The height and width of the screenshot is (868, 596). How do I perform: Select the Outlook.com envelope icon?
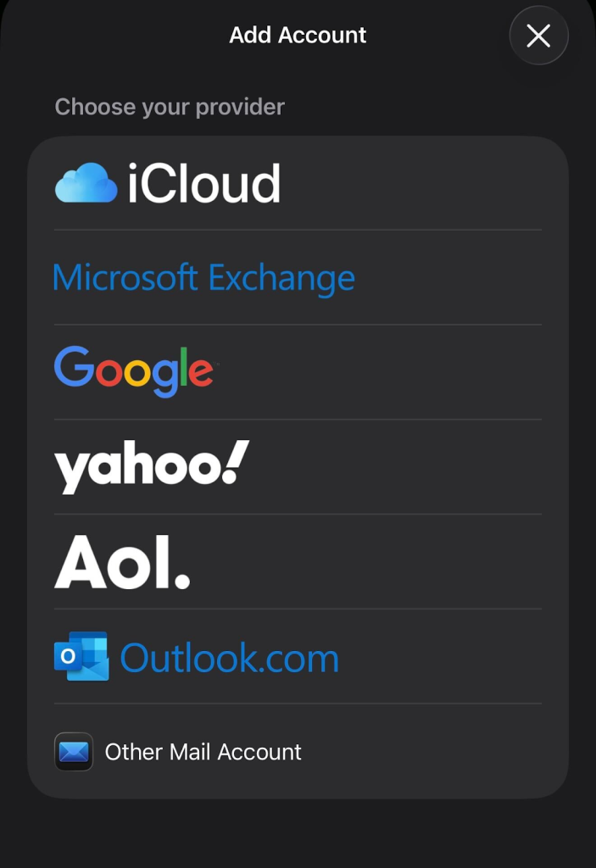click(x=81, y=655)
